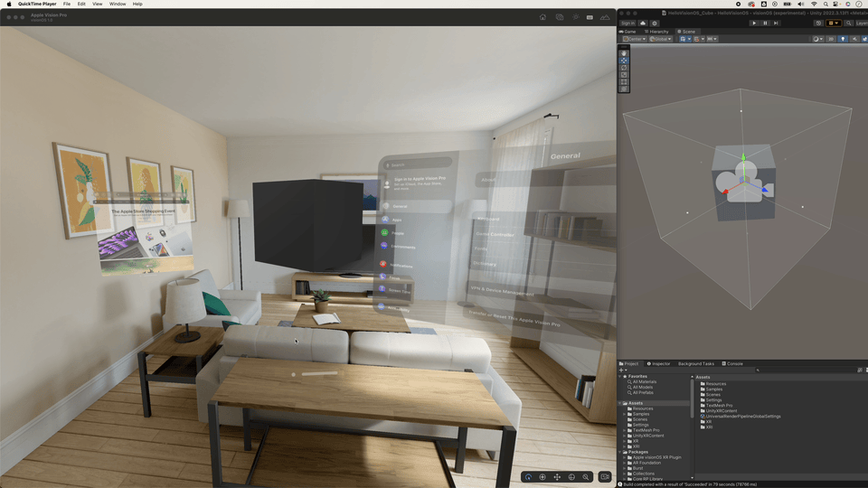The image size is (868, 488).
Task: Toggle scene audio button
Action: tap(854, 39)
